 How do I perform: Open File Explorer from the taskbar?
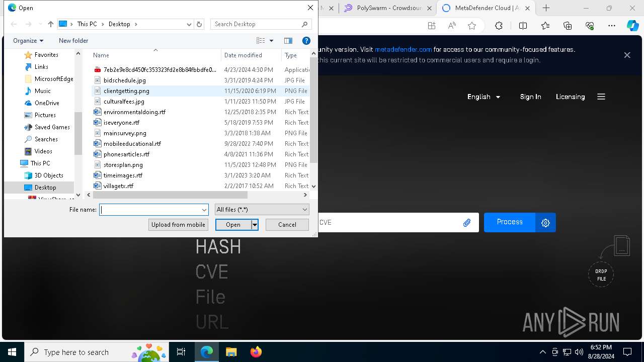(x=231, y=352)
